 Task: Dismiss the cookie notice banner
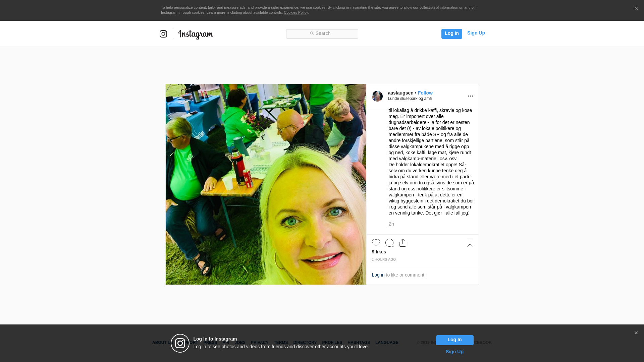point(636,9)
